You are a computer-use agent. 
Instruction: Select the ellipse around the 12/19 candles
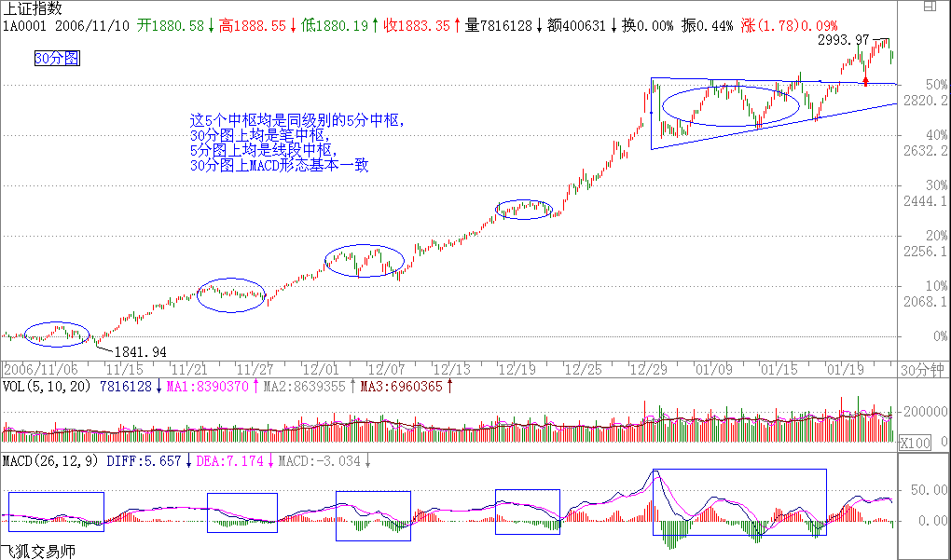[x=523, y=209]
